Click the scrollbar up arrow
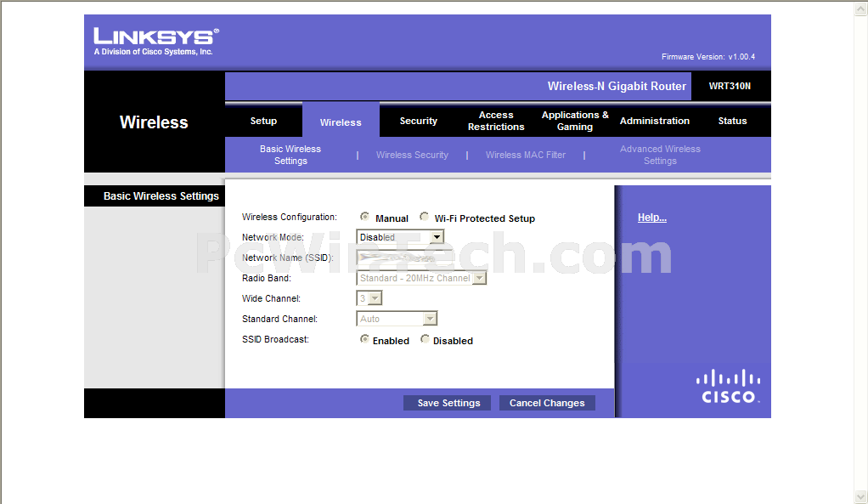The height and width of the screenshot is (504, 868). [861, 8]
